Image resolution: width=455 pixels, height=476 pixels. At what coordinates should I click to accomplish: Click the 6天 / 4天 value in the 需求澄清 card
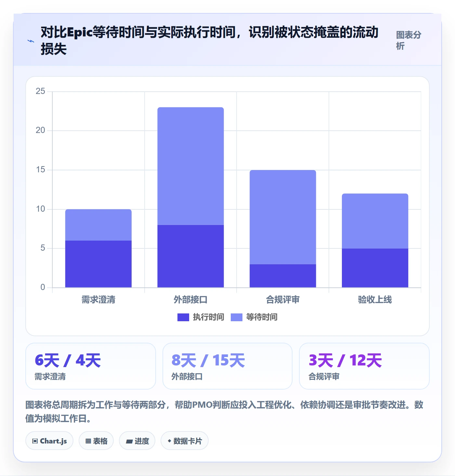click(68, 360)
